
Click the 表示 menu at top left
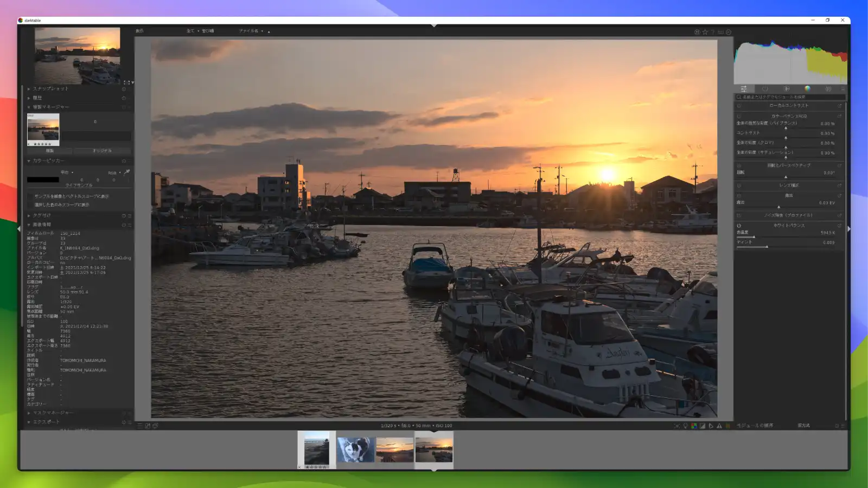click(x=140, y=31)
